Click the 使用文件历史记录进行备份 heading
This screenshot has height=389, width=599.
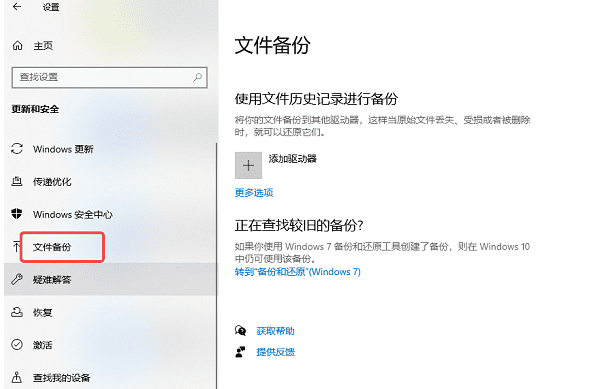pyautogui.click(x=316, y=99)
